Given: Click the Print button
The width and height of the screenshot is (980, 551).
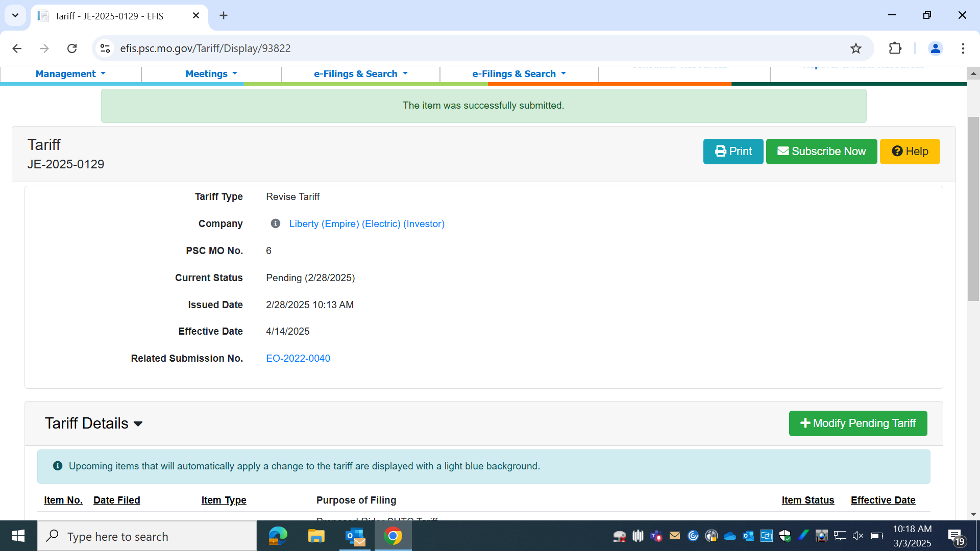Looking at the screenshot, I should [733, 152].
